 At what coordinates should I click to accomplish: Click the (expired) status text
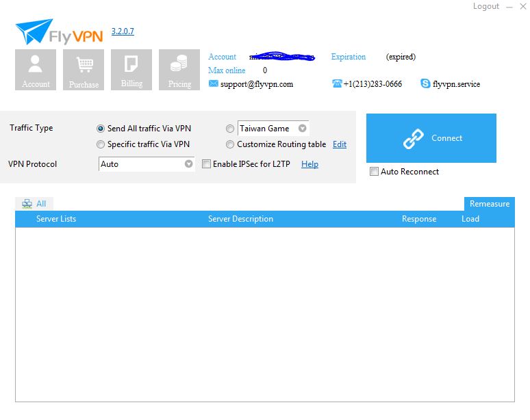pyautogui.click(x=401, y=57)
